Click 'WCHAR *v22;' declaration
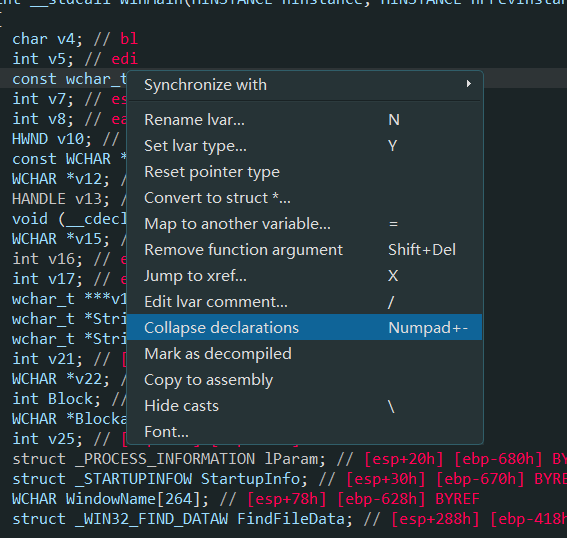 point(61,379)
